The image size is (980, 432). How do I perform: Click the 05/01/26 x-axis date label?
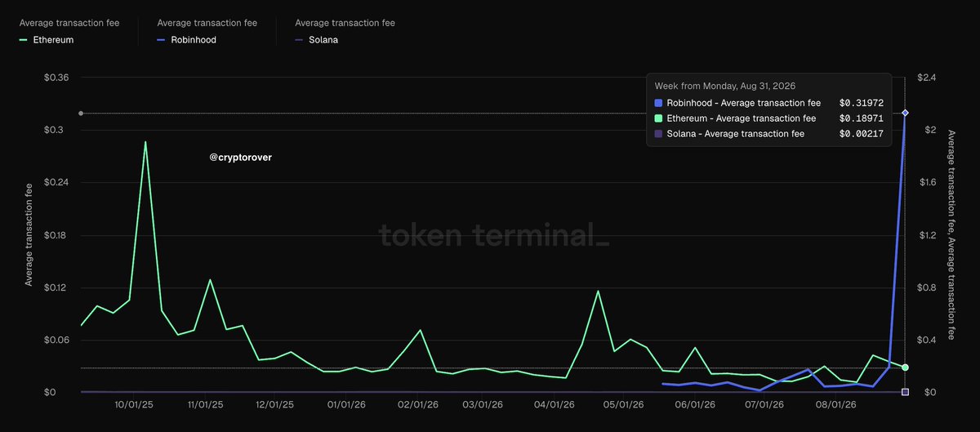tap(624, 404)
